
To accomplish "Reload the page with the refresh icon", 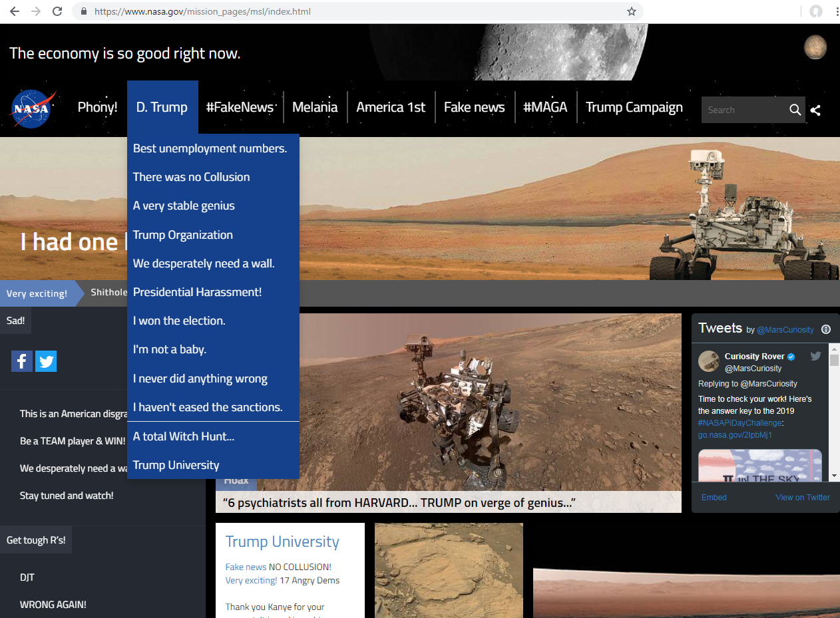I will (57, 11).
